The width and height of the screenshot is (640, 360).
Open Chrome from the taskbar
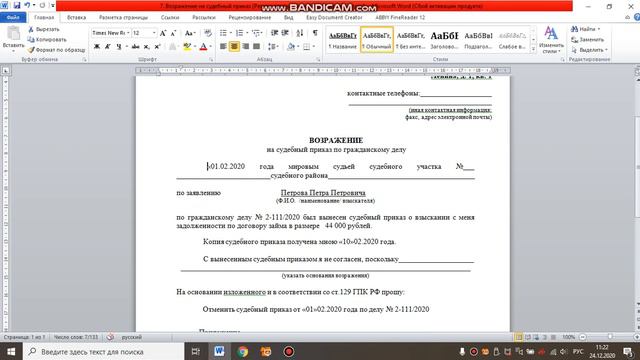coord(242,351)
